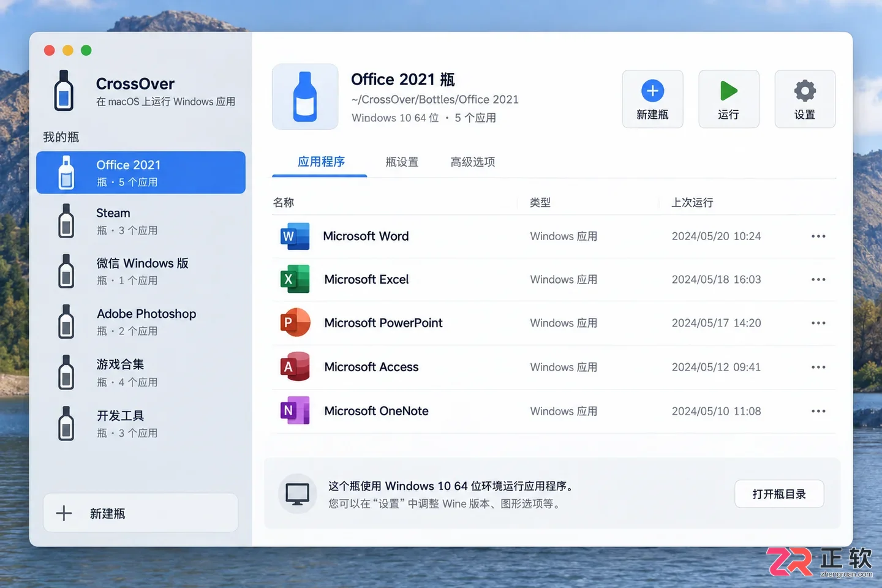The image size is (882, 588).
Task: Click the 开发工具 bottle icon
Action: (66, 423)
